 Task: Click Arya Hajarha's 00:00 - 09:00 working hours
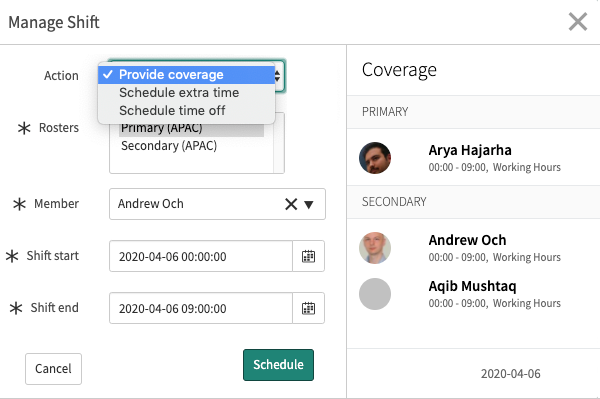[494, 168]
